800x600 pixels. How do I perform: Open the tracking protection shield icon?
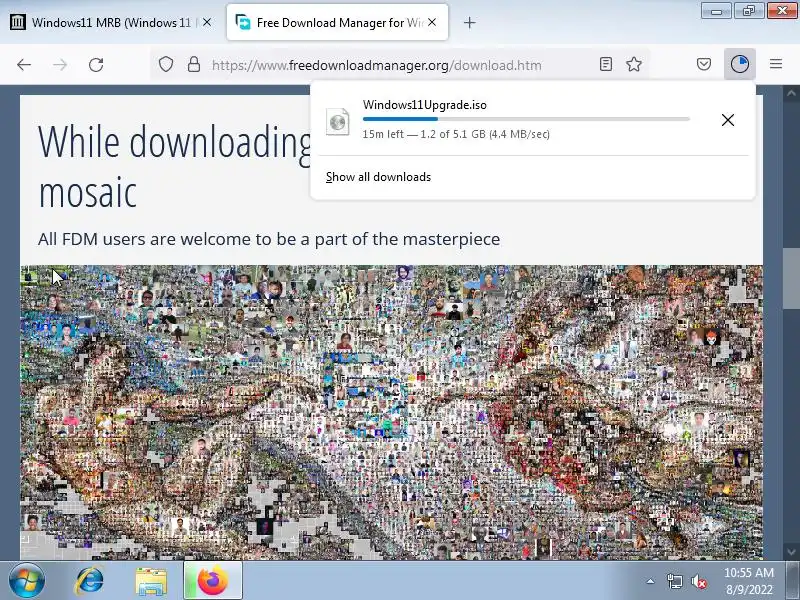tap(166, 64)
